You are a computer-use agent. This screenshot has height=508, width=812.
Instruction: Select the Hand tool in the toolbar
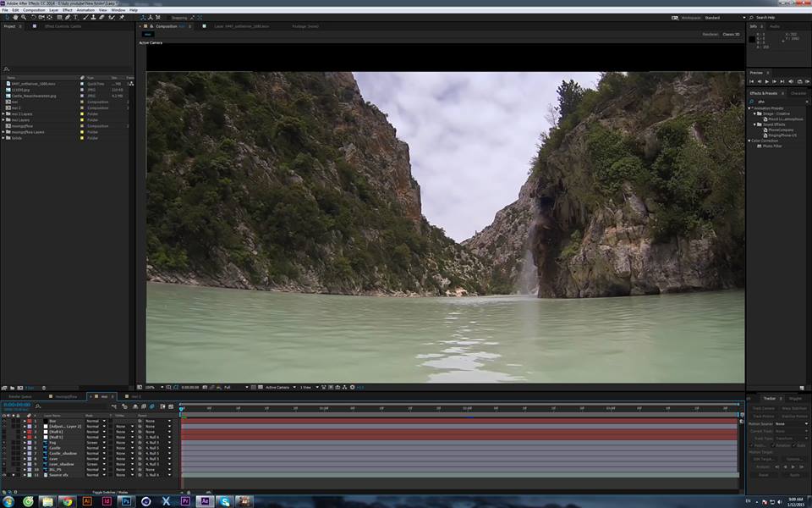click(x=14, y=17)
